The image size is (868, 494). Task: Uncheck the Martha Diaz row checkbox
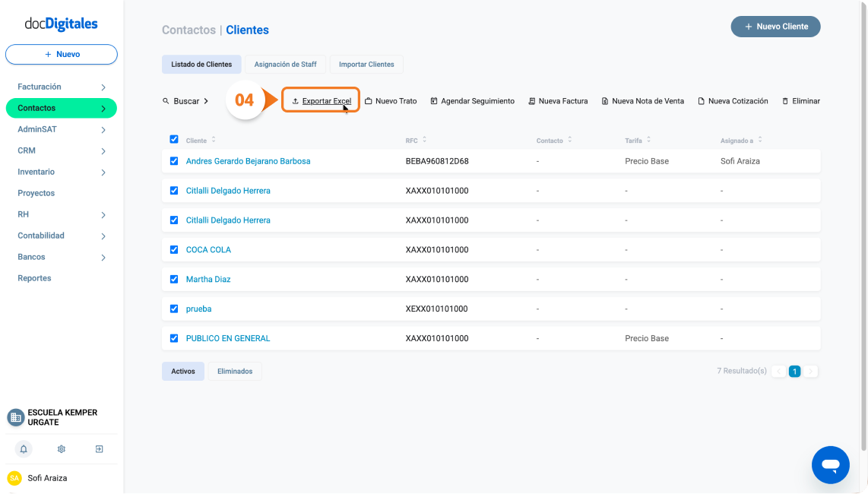pos(174,279)
